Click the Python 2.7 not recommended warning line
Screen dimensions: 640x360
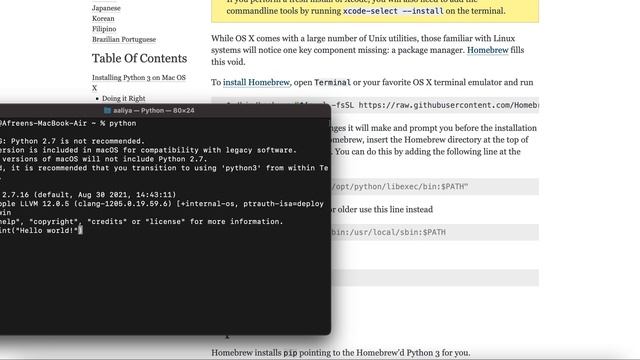[x=72, y=141]
